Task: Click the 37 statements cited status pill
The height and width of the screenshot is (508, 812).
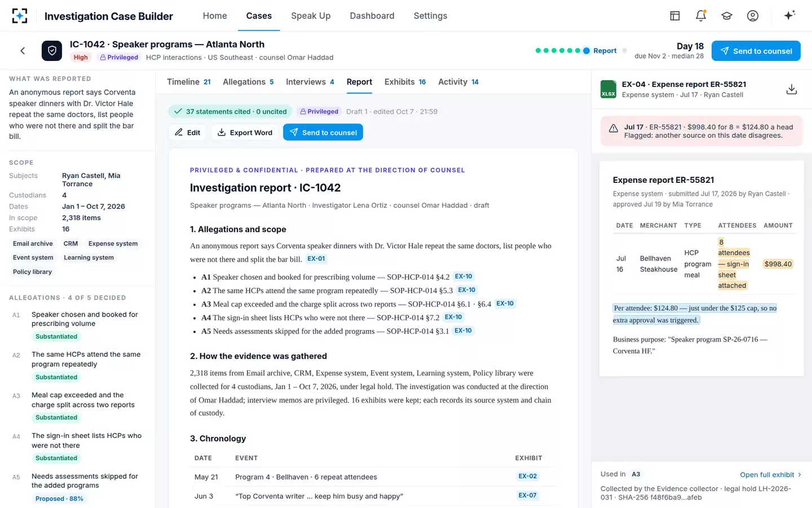Action: pyautogui.click(x=231, y=111)
